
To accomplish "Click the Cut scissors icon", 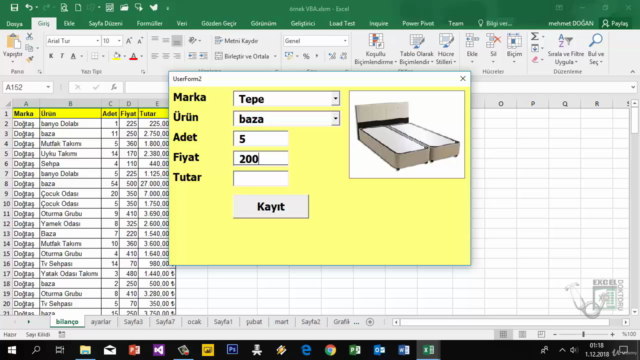I will [x=29, y=37].
